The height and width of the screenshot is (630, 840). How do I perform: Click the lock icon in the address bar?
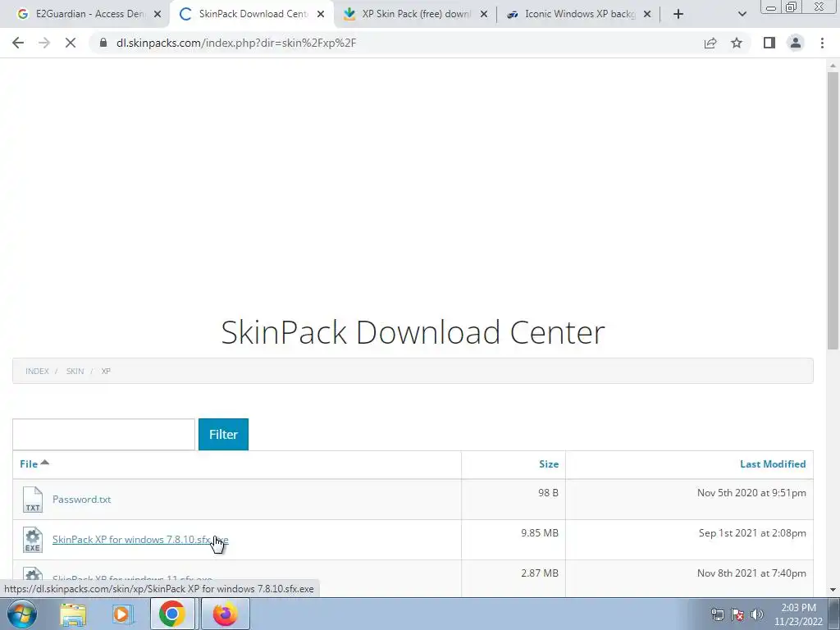tap(103, 43)
